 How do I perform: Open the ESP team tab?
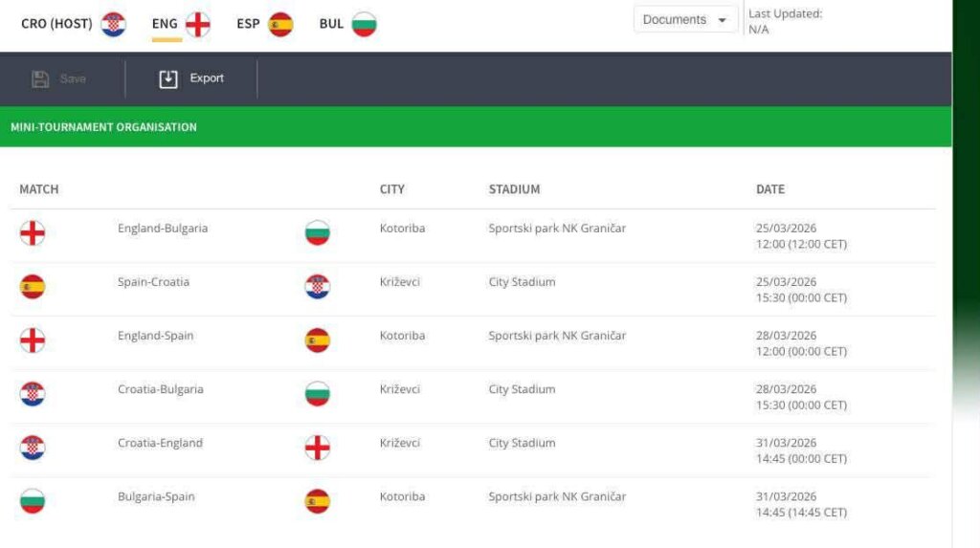click(x=264, y=24)
